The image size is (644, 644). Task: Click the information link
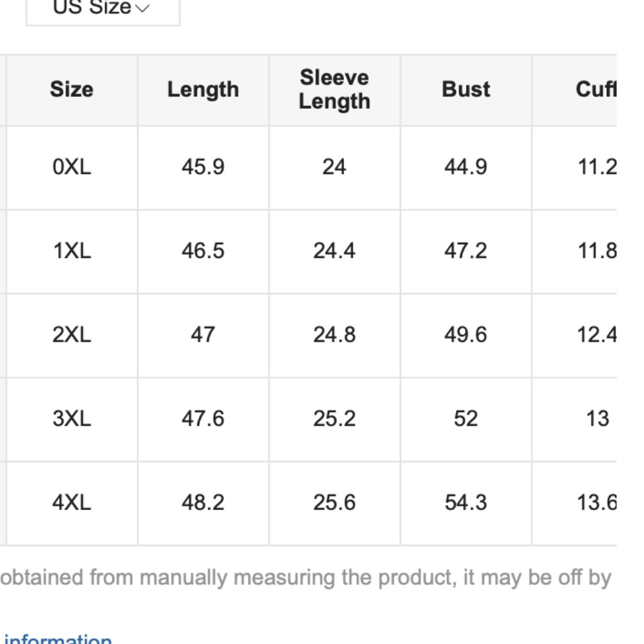pyautogui.click(x=58, y=639)
